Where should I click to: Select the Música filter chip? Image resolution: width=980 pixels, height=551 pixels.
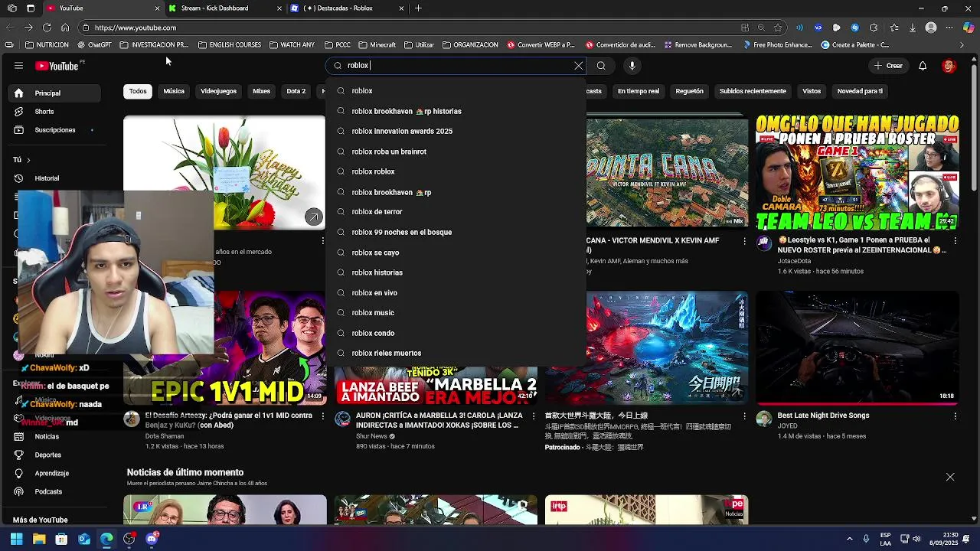click(174, 91)
